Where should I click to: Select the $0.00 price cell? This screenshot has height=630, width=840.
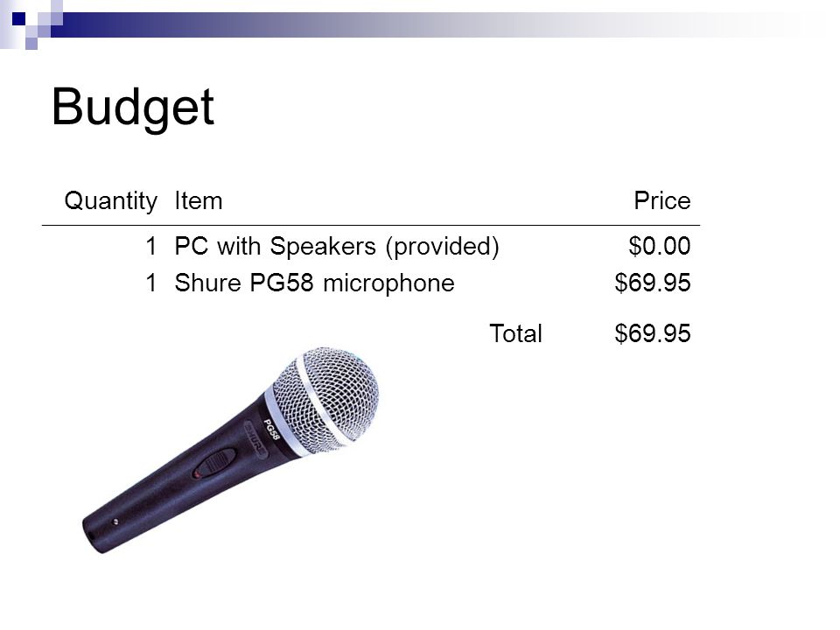coord(660,246)
